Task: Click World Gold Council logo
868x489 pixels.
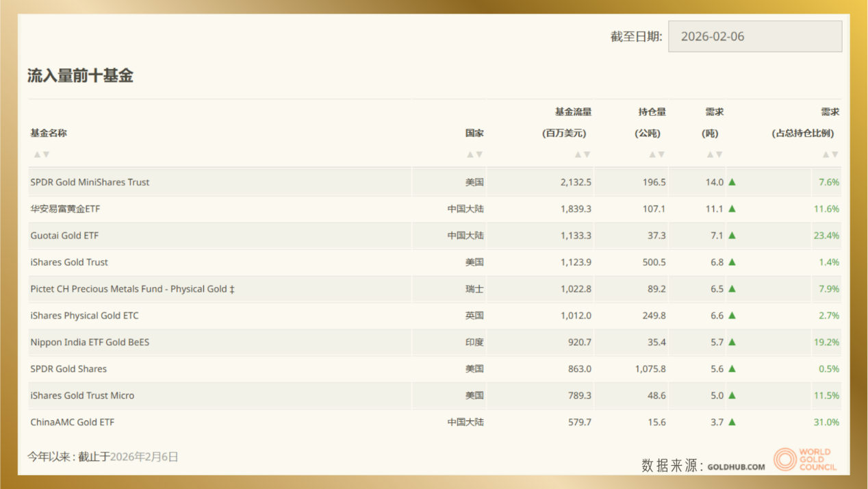Action: [805, 460]
